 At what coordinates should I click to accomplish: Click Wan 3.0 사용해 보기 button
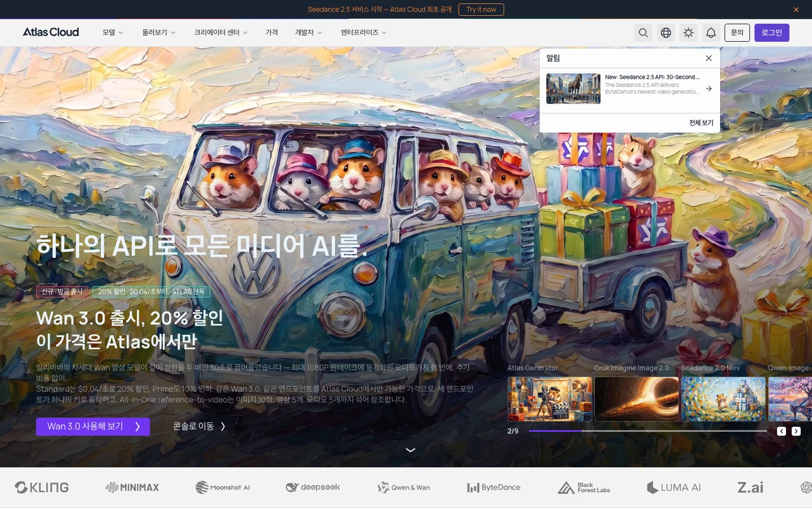[93, 427]
